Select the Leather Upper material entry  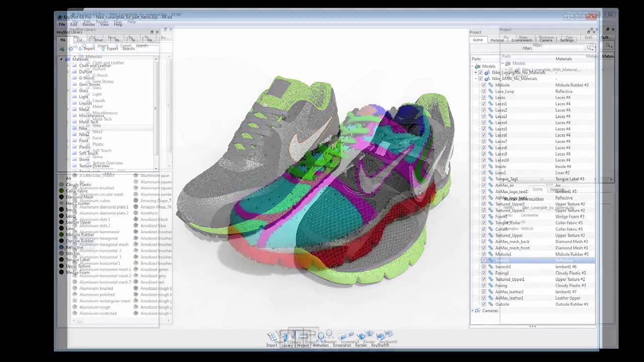(x=78, y=222)
